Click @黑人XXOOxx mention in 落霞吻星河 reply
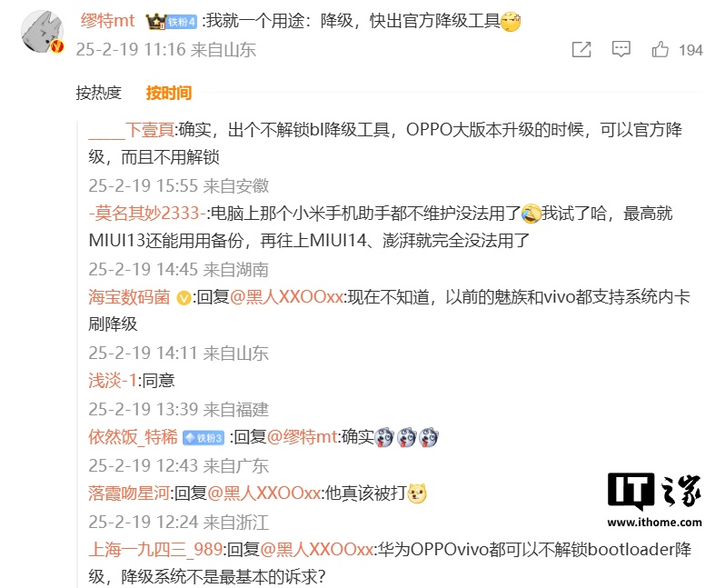Viewport: 715px width, 588px height. (264, 493)
